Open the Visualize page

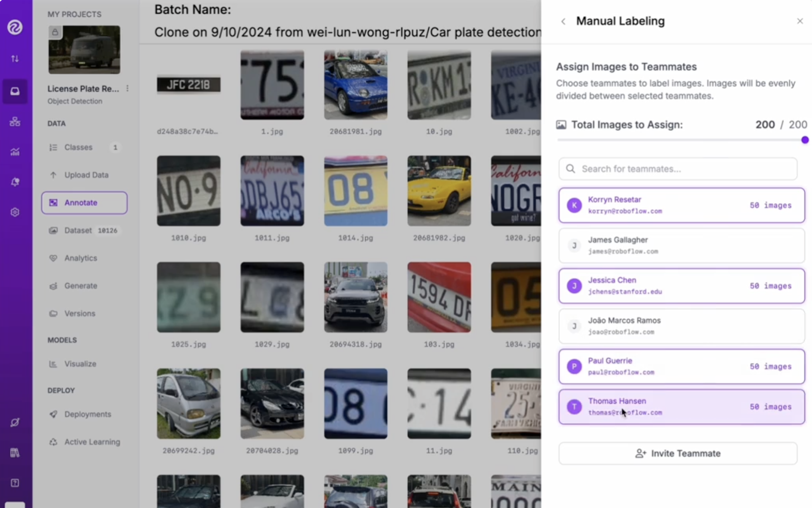pos(84,364)
